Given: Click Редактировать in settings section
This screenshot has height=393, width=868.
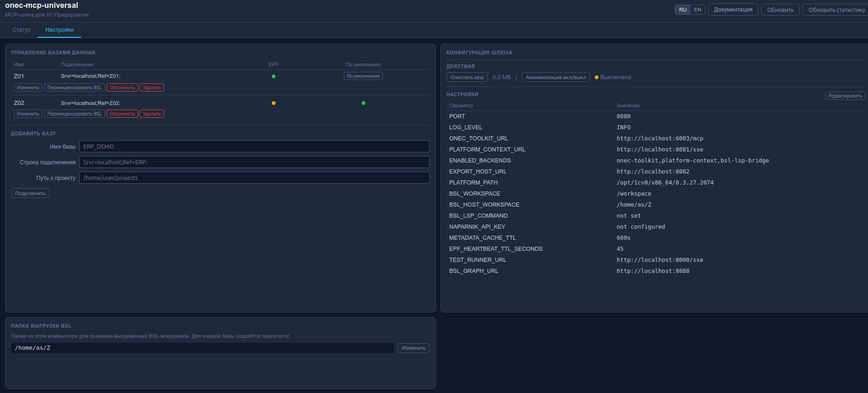Looking at the screenshot, I should pos(845,96).
